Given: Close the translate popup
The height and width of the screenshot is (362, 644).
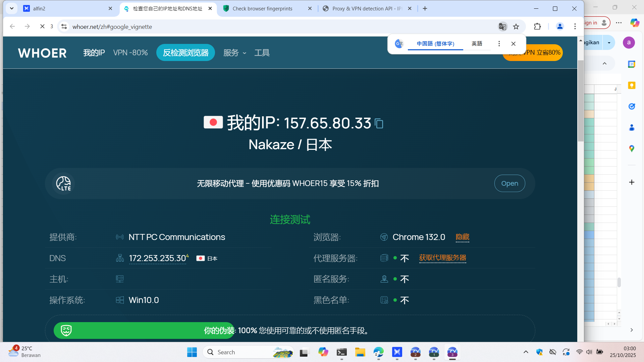Looking at the screenshot, I should click(513, 44).
